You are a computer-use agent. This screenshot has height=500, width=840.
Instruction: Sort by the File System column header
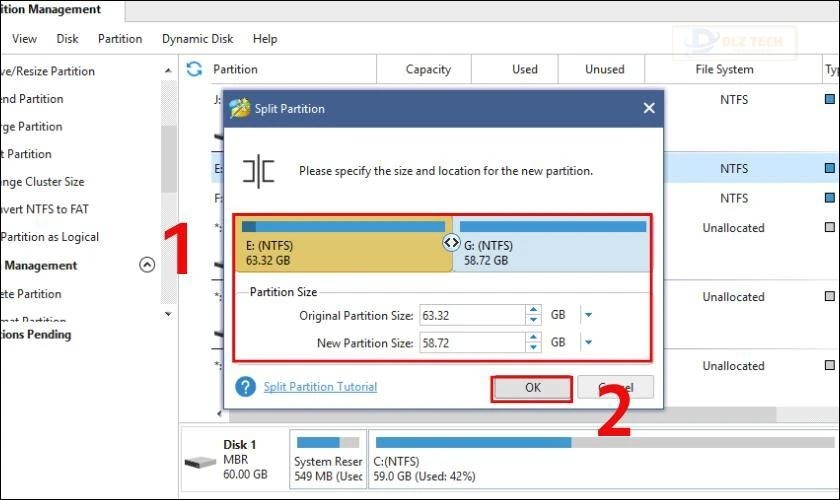coord(724,69)
